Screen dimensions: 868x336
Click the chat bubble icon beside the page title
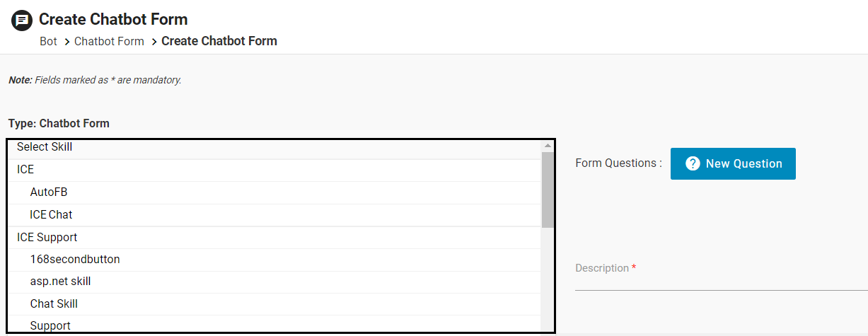pos(22,20)
